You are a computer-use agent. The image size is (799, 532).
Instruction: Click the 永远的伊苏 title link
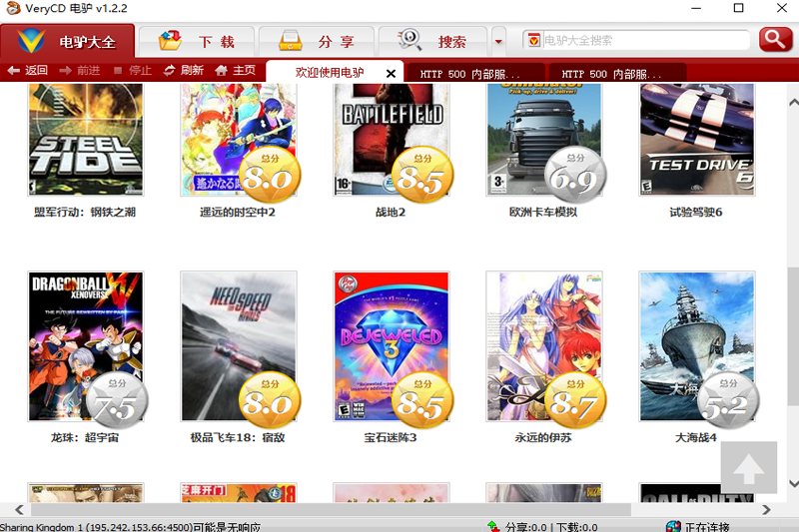tap(543, 438)
